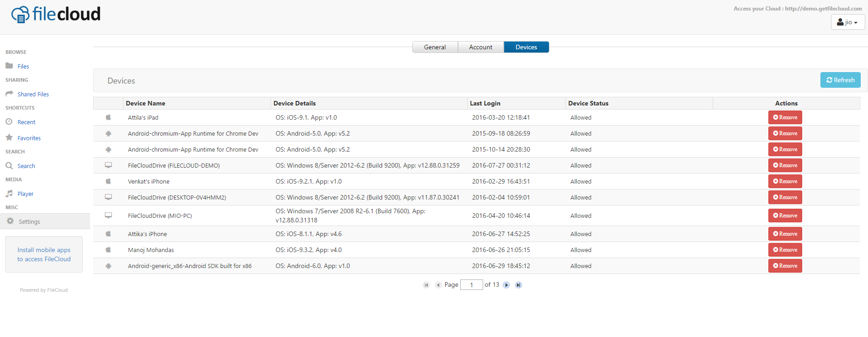Remove FileCloudDrive (MIO-PC) device
Screen dimensions: 868x337
click(x=785, y=216)
